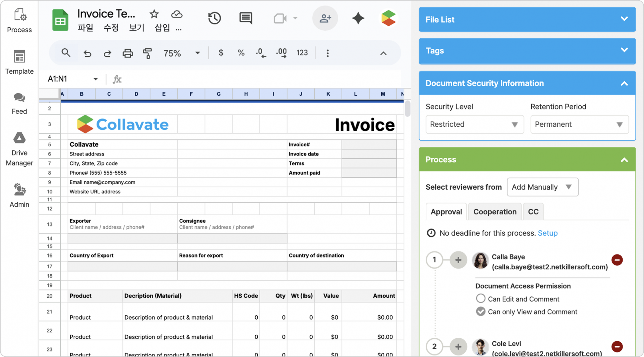Open toolbar more options three dots
Viewport: 644px width, 357px height.
(x=328, y=53)
